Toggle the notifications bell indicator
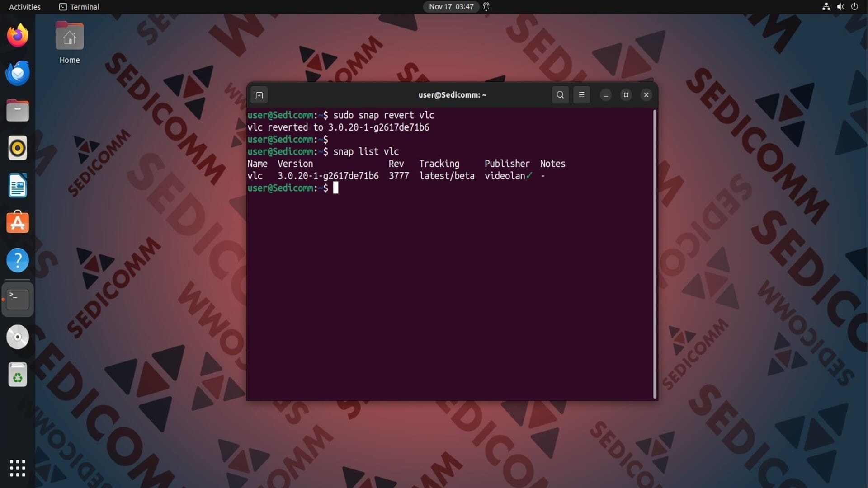868x488 pixels. pyautogui.click(x=486, y=7)
